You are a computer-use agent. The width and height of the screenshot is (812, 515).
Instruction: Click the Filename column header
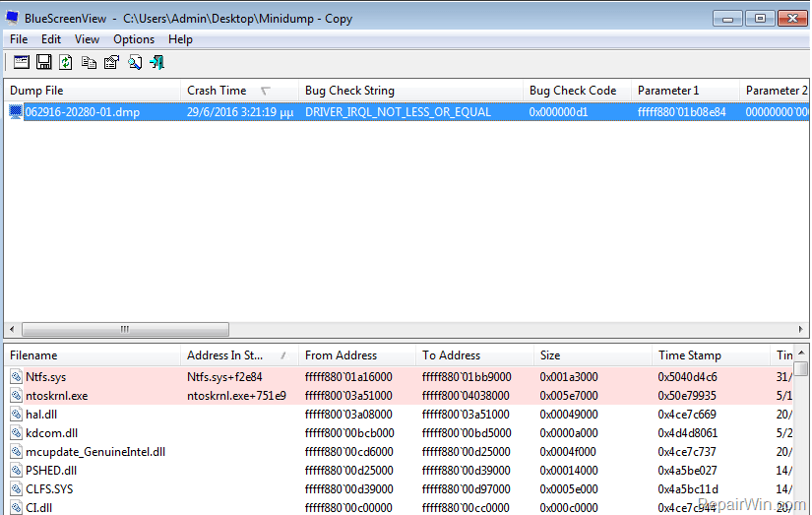point(33,355)
